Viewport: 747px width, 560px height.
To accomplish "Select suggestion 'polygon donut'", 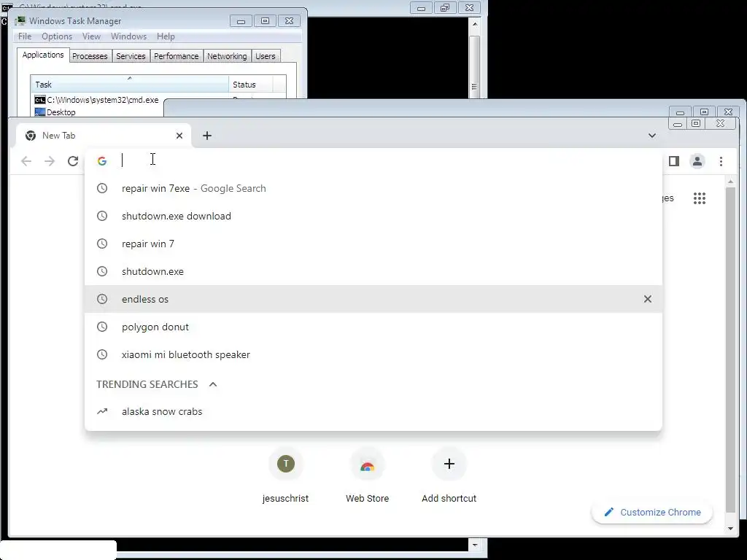I will point(373,327).
